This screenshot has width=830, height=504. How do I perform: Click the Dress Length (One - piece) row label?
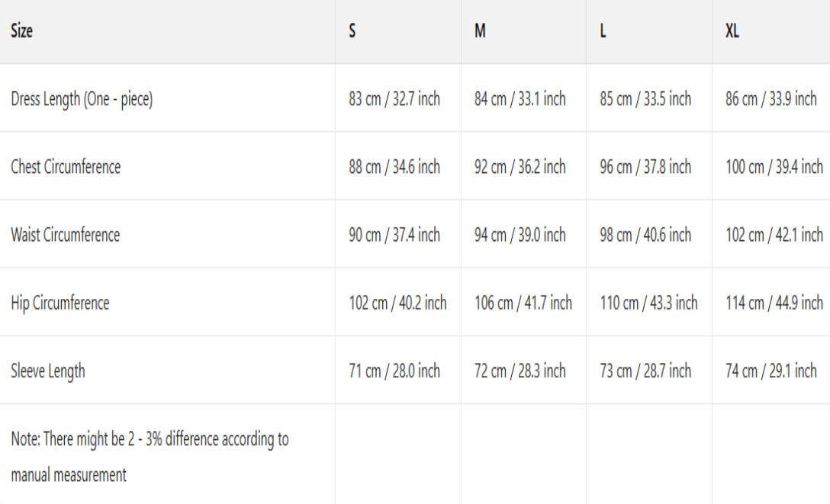click(x=82, y=99)
